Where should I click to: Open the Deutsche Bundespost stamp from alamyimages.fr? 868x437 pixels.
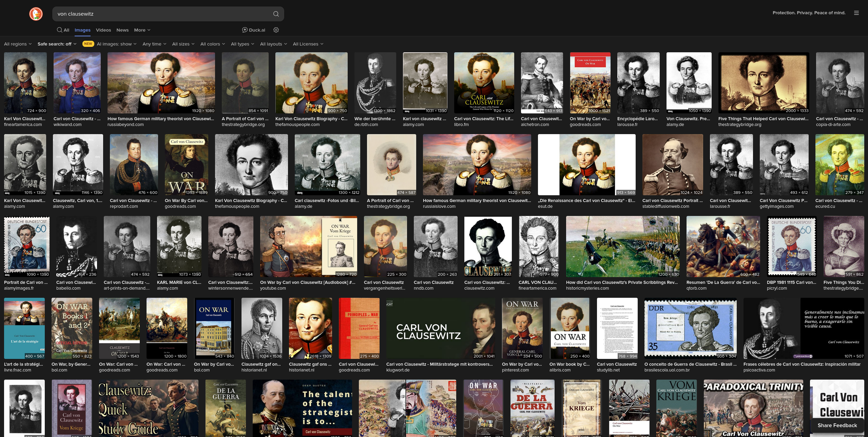coord(27,247)
